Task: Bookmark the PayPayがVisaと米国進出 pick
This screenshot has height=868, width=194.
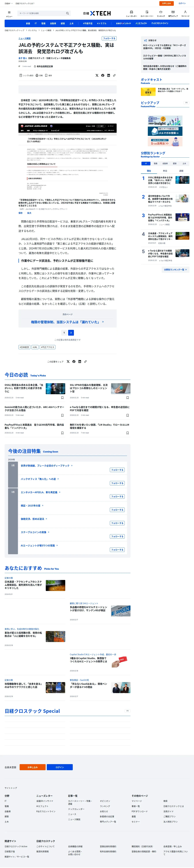Action: (62, 433)
